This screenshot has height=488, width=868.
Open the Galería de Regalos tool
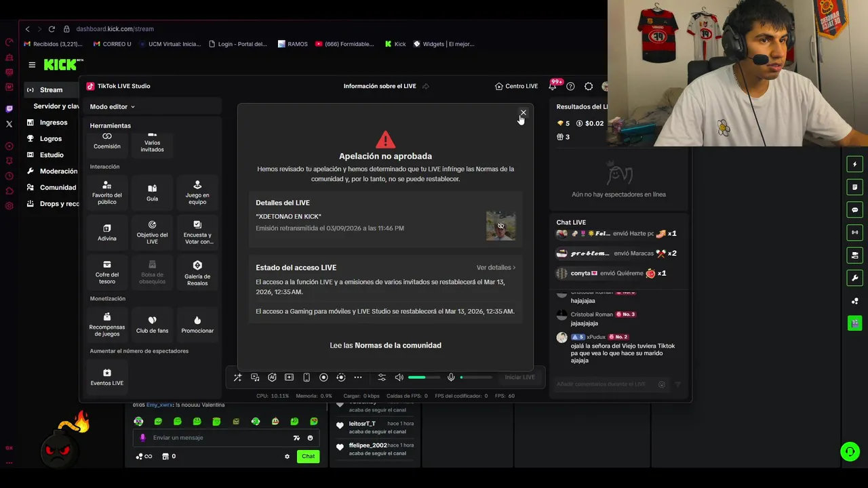point(197,272)
